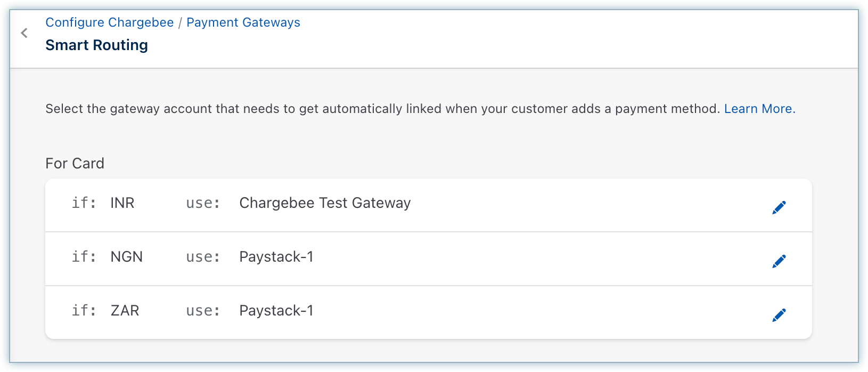Click the 'use:' label in NGN row
The image size is (868, 372).
[x=203, y=257]
